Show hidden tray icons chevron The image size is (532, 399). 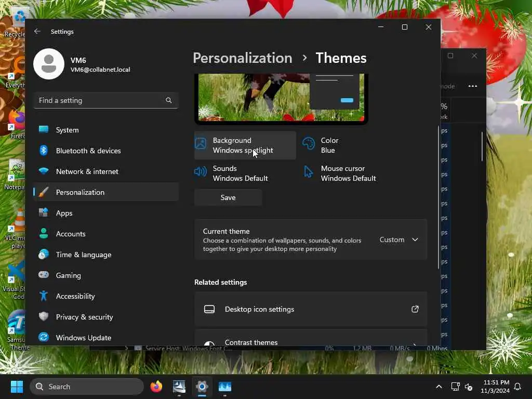(438, 387)
